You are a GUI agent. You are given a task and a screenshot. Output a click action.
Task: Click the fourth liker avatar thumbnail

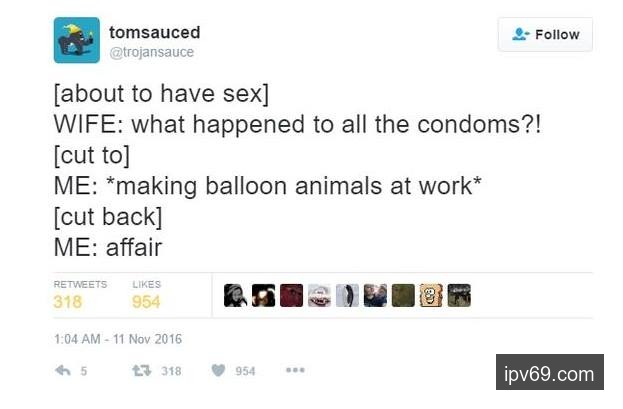(x=319, y=295)
